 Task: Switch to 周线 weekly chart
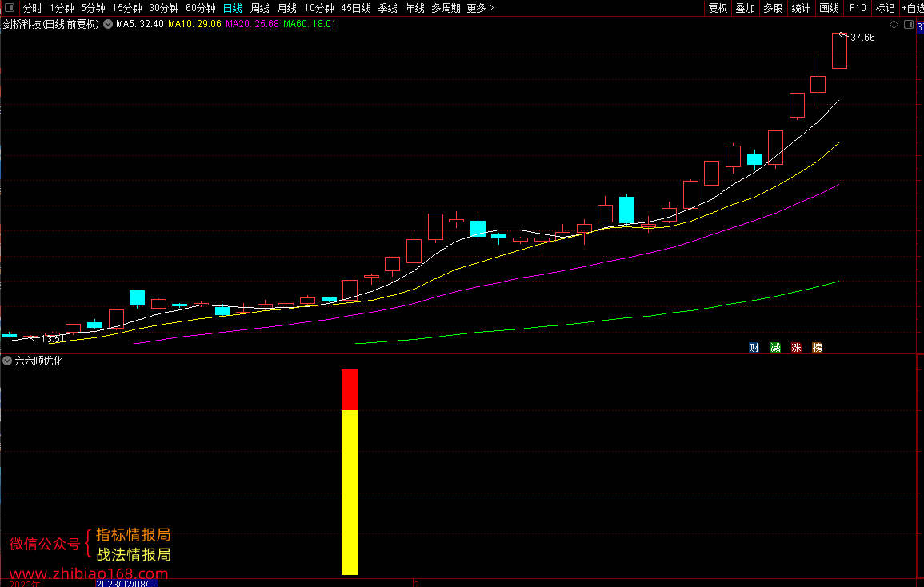pos(260,8)
